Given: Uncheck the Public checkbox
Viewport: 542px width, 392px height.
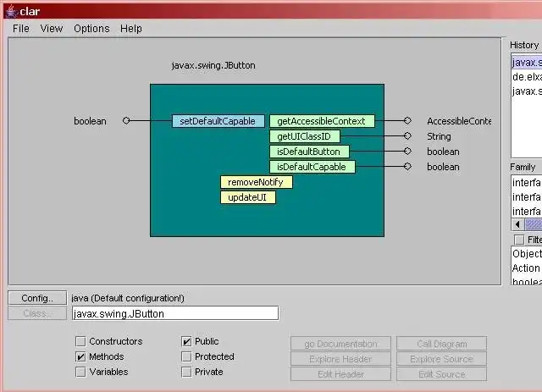Looking at the screenshot, I should pos(186,341).
